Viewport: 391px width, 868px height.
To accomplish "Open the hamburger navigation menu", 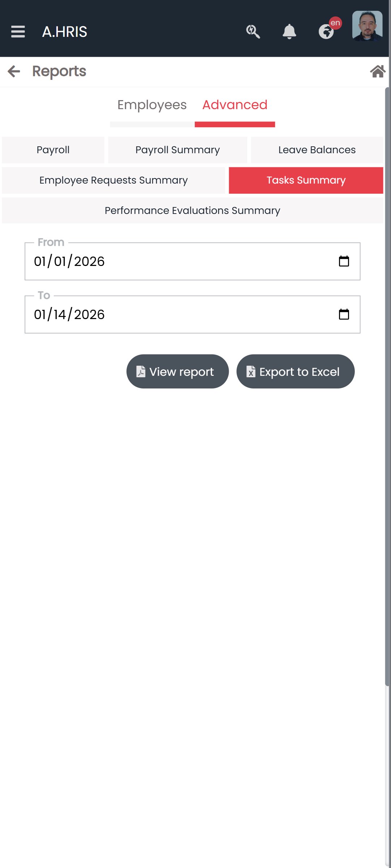I will tap(18, 32).
